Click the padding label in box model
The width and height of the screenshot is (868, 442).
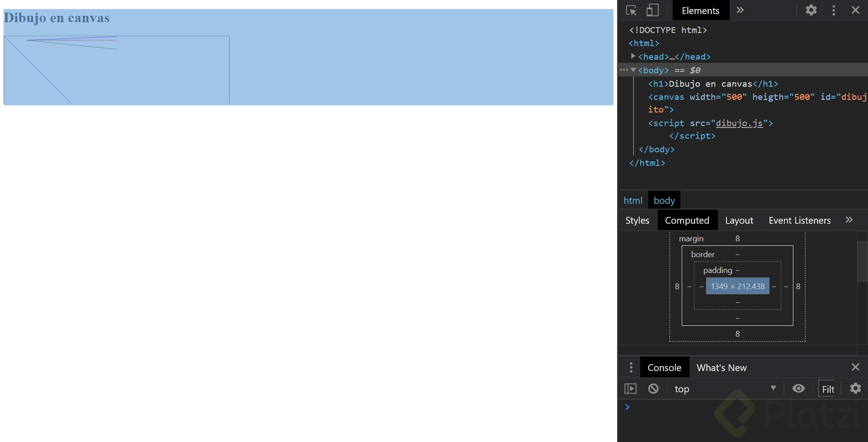pyautogui.click(x=717, y=270)
